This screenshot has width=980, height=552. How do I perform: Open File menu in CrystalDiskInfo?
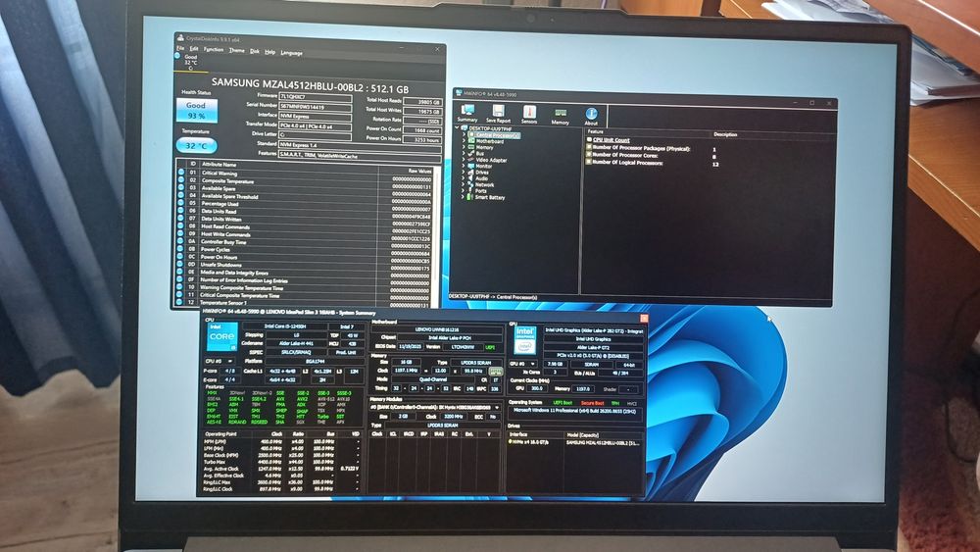[x=180, y=48]
